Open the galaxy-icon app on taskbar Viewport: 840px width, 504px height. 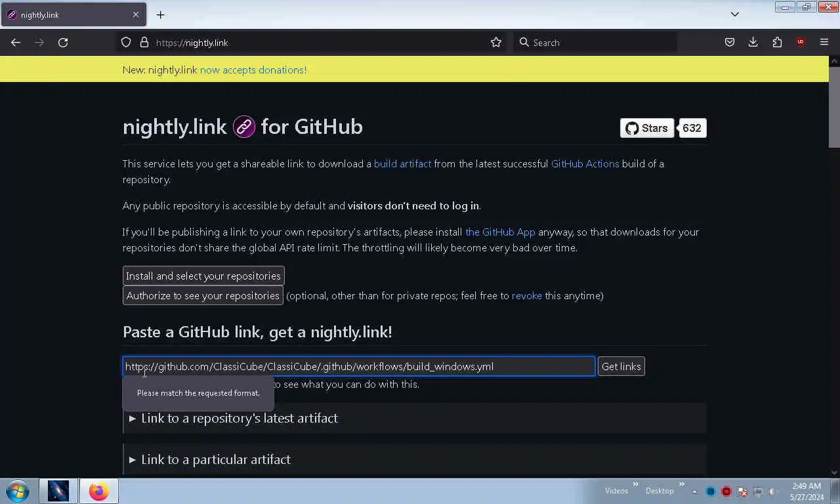pyautogui.click(x=58, y=491)
